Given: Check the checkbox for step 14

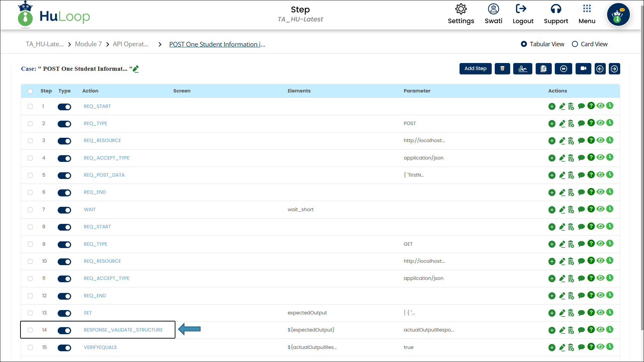Looking at the screenshot, I should tap(30, 330).
